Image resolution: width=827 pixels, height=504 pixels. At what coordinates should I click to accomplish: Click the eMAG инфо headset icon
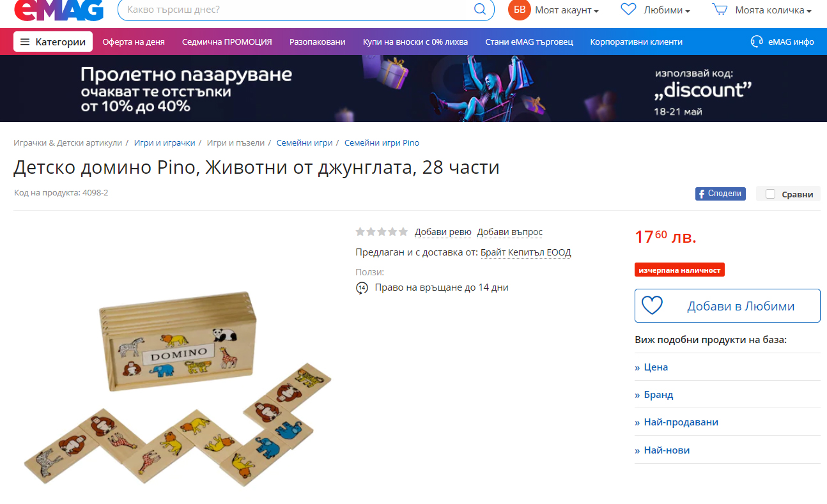757,42
